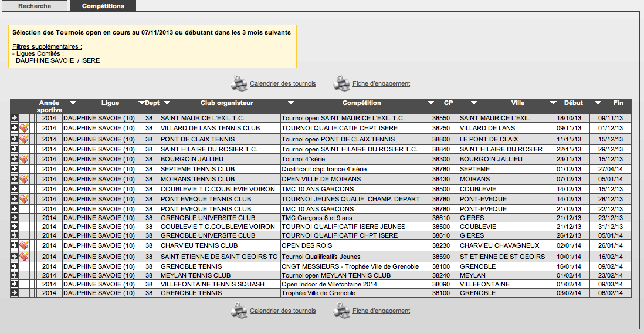Click end date 27/04/14 cell
The image size is (644, 334).
click(611, 169)
